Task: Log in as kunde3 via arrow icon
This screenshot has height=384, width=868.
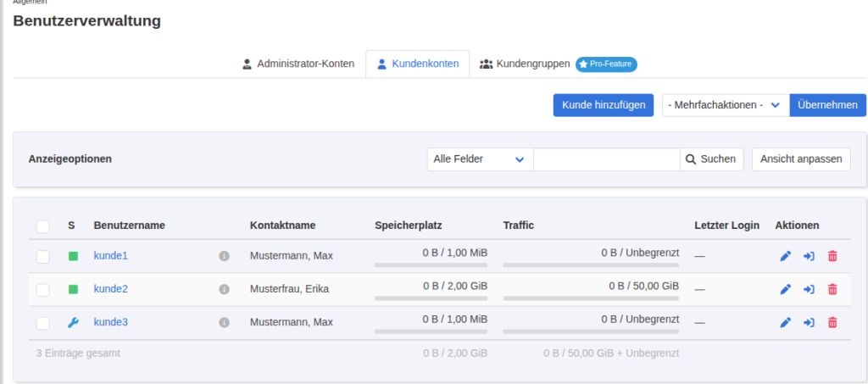Action: tap(809, 323)
